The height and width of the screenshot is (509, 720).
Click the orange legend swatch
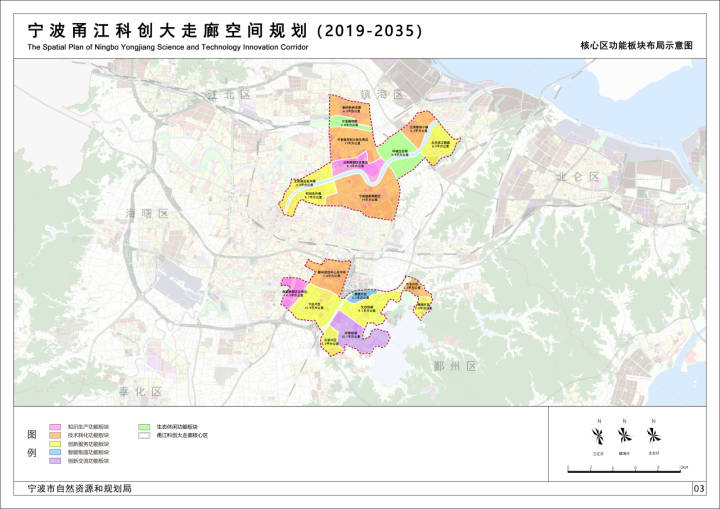click(x=55, y=435)
